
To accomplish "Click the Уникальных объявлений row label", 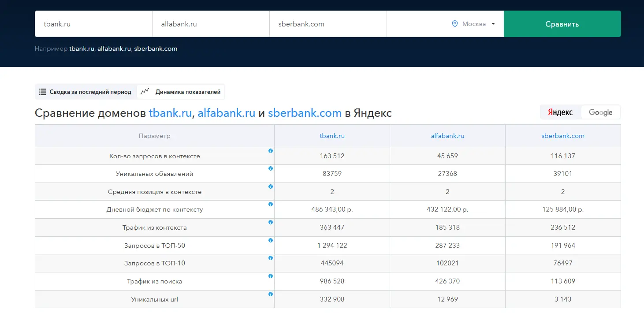I will click(155, 174).
